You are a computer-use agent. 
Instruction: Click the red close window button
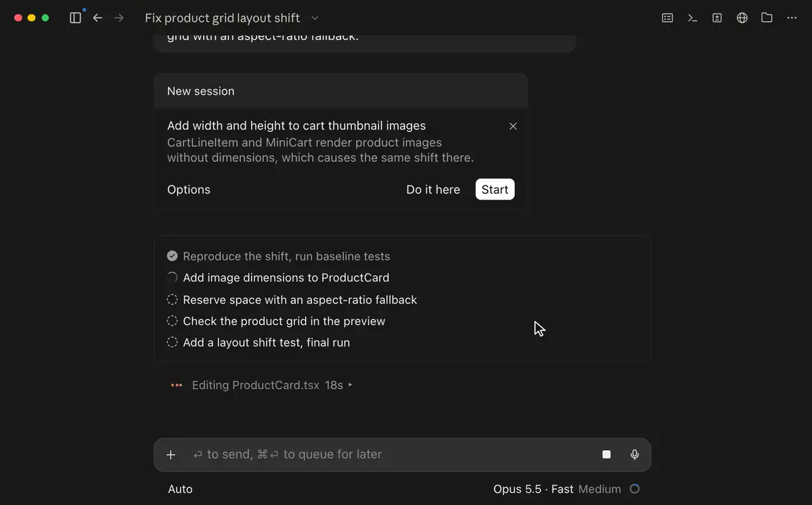click(18, 18)
